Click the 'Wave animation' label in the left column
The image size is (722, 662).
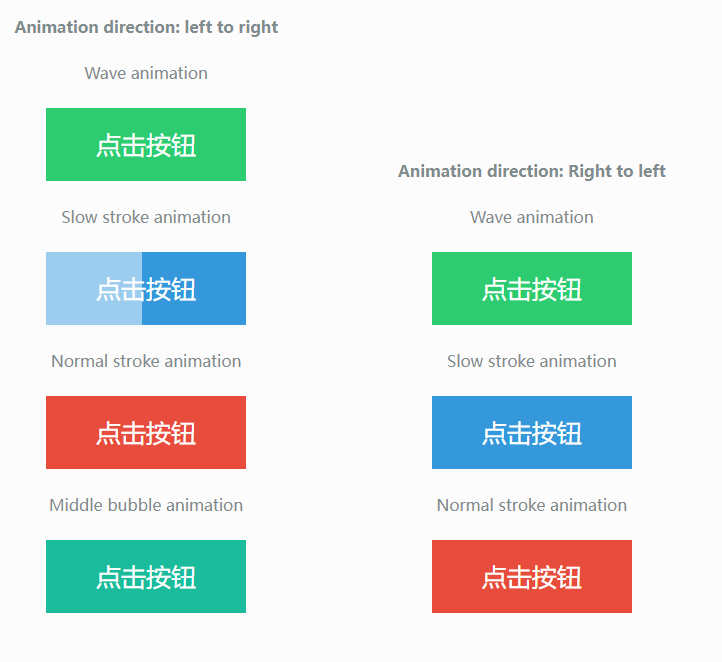click(146, 73)
